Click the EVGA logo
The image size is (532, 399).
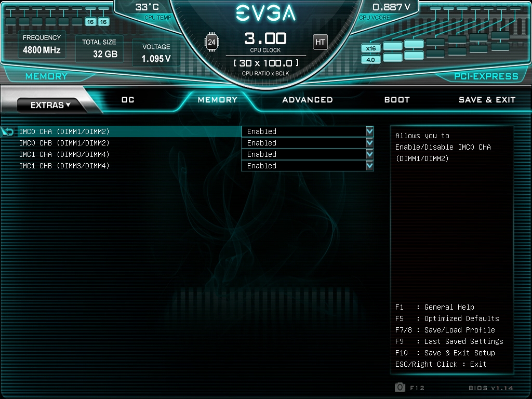pyautogui.click(x=265, y=13)
